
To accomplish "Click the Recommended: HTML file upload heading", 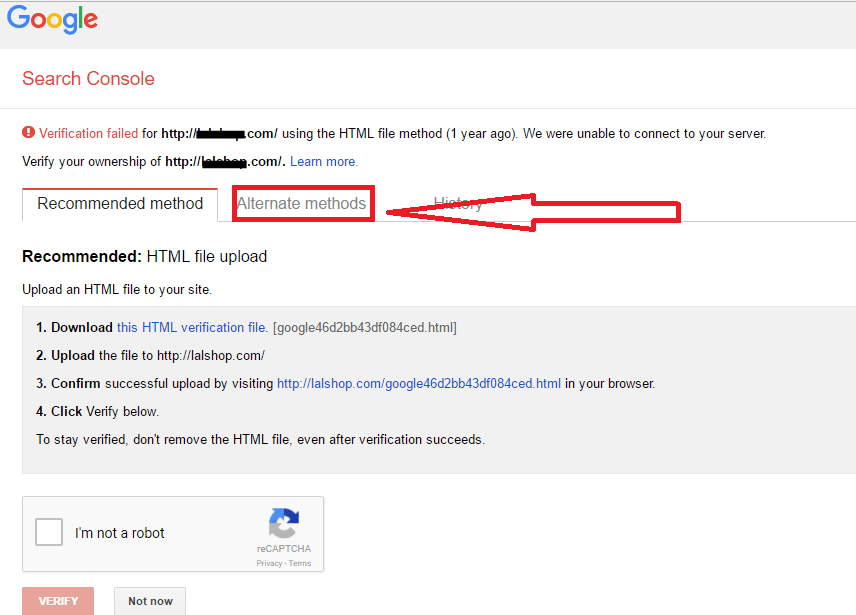I will 145,256.
